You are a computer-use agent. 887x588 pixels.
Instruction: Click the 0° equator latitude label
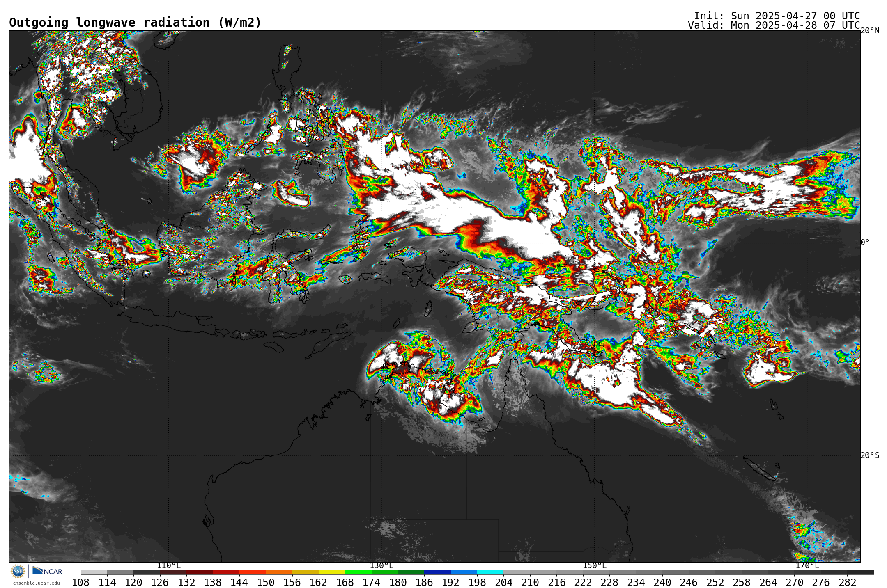[865, 243]
